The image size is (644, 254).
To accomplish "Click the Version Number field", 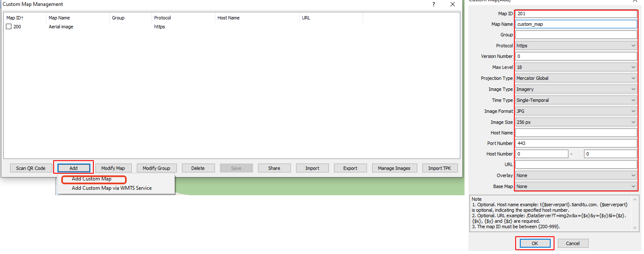I will coord(576,56).
